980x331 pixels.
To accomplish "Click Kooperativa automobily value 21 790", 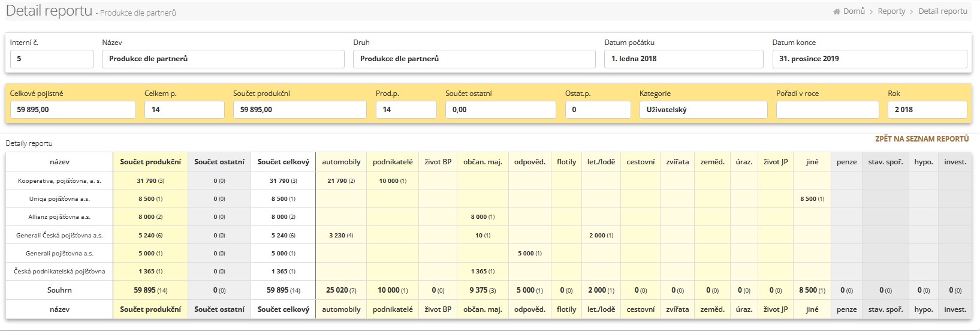I will tap(341, 180).
